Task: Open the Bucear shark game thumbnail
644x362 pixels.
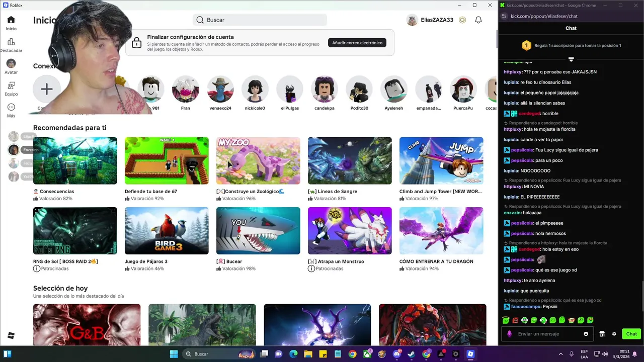Action: pyautogui.click(x=258, y=231)
